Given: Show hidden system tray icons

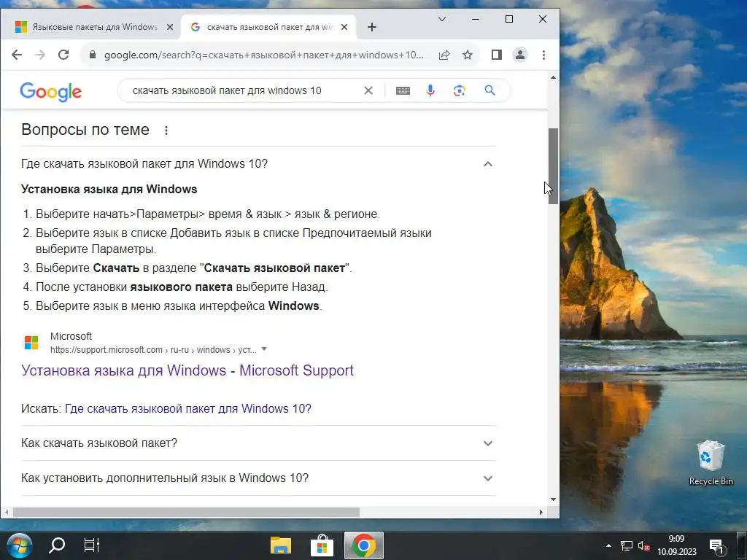Looking at the screenshot, I should coord(608,545).
